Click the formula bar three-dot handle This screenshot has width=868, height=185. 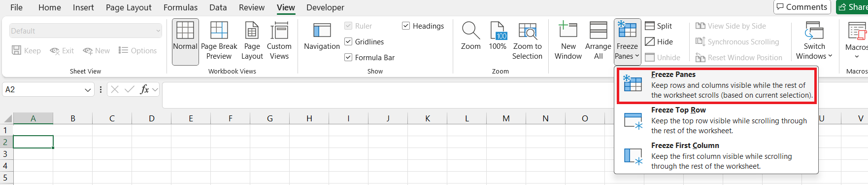100,89
